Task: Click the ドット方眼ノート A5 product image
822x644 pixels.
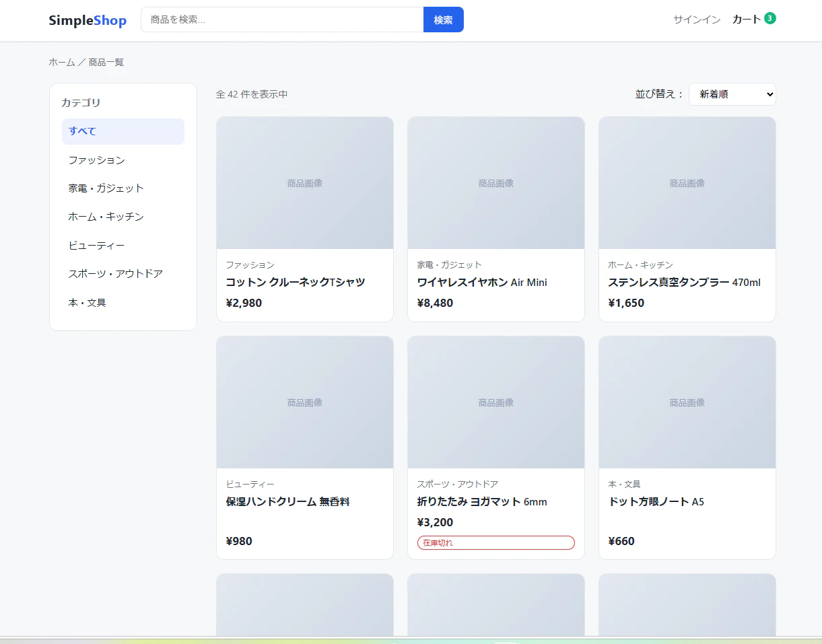Action: click(x=687, y=402)
